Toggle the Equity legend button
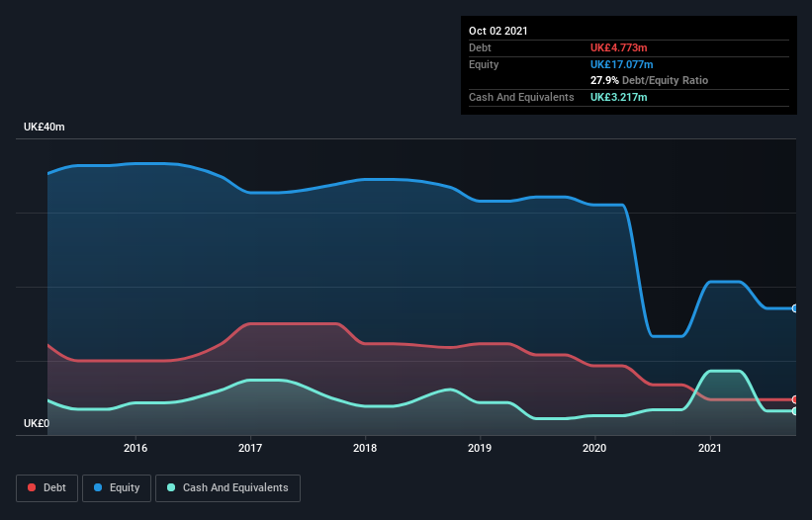The width and height of the screenshot is (812, 520). click(x=117, y=488)
